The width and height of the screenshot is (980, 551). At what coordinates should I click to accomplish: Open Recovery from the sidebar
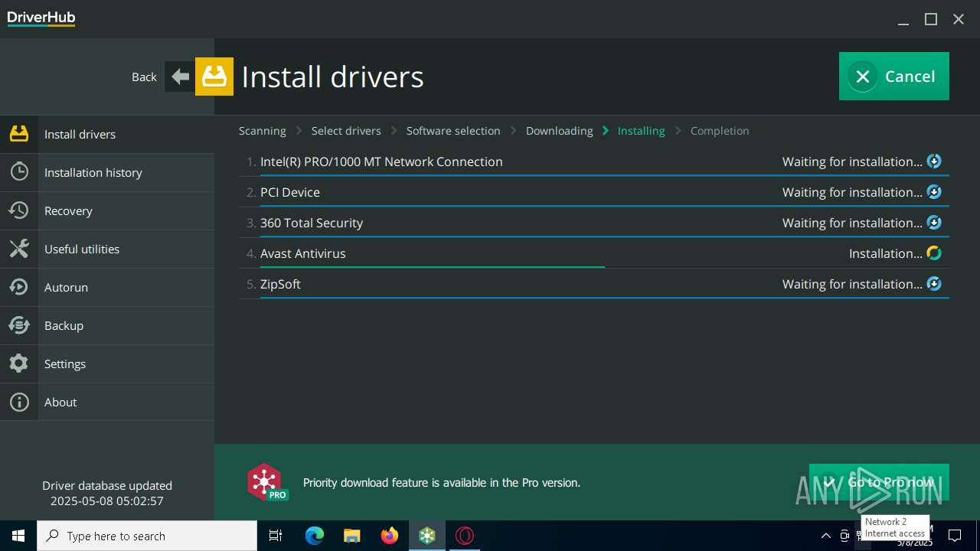(x=107, y=210)
